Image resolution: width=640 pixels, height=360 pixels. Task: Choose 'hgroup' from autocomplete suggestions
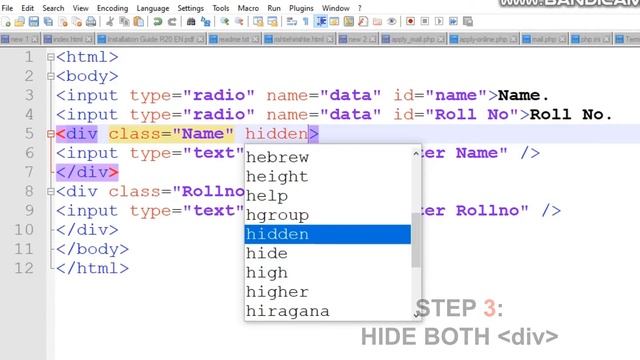pyautogui.click(x=327, y=215)
